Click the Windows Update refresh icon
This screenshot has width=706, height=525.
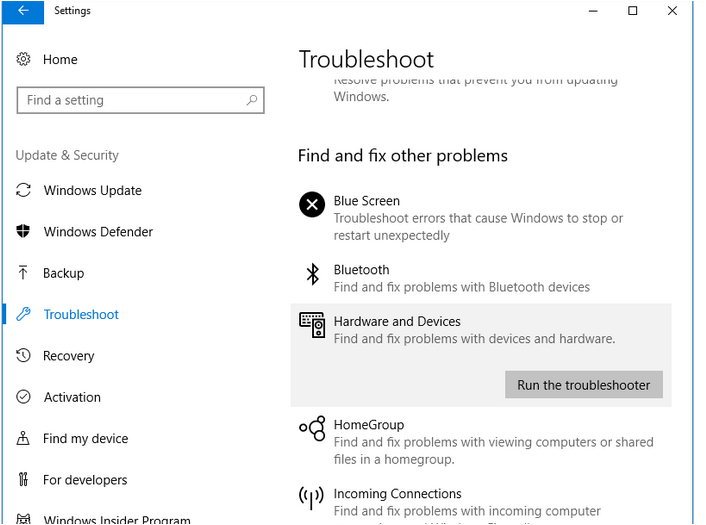click(x=24, y=191)
